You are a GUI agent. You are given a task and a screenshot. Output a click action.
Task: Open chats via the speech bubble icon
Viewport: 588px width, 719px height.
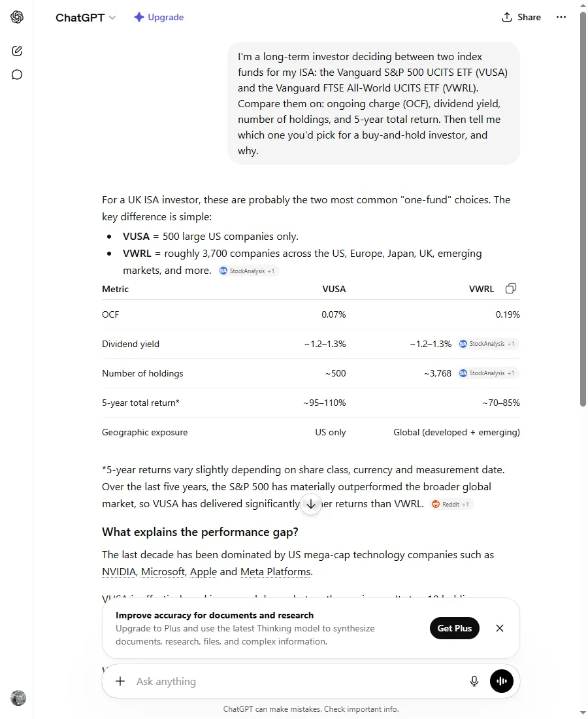[17, 75]
